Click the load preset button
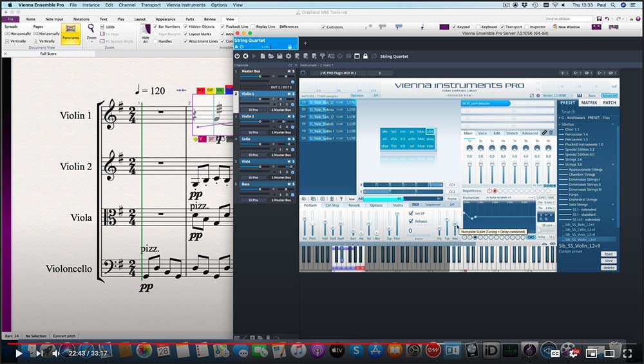644x364 pixels. tap(609, 254)
